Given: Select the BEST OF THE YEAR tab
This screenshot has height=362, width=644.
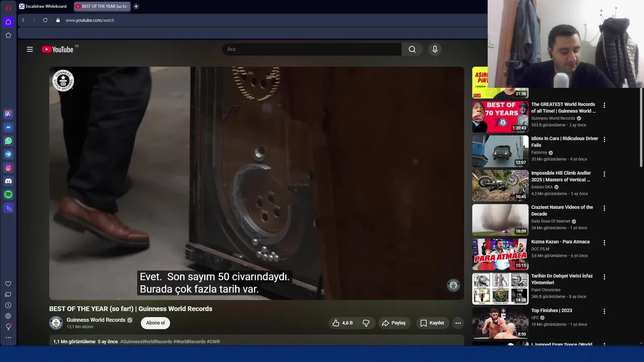Looking at the screenshot, I should [102, 7].
